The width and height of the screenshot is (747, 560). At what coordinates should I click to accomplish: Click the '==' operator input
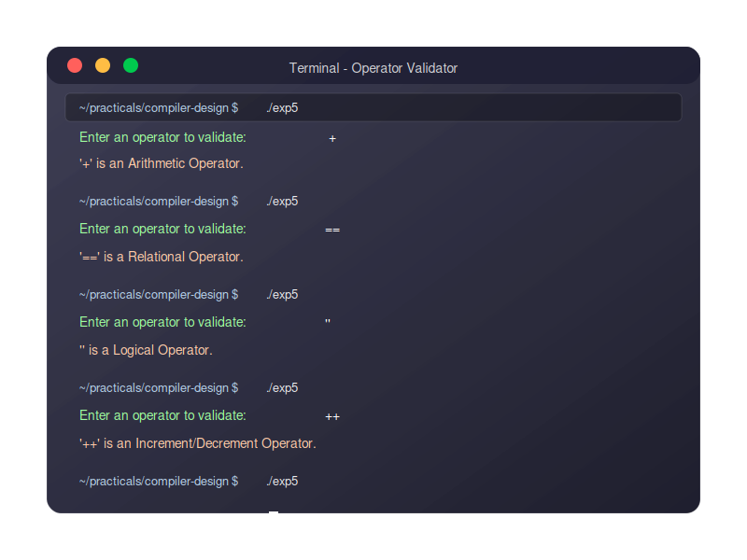pyautogui.click(x=332, y=230)
